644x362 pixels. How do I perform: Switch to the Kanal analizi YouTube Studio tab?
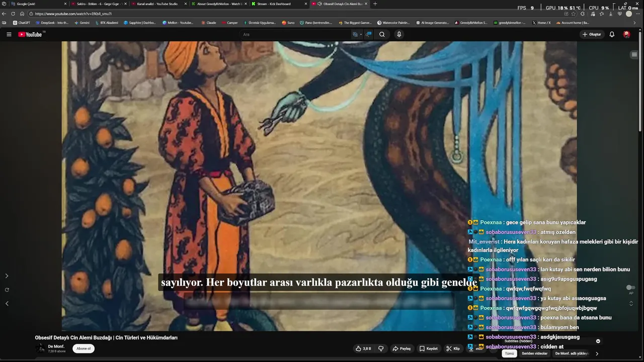pos(158,4)
